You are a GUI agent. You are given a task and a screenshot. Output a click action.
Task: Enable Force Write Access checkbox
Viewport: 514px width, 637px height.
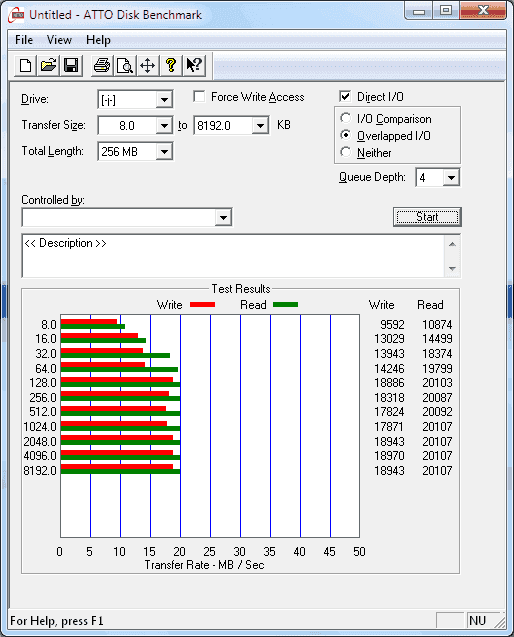coord(199,97)
